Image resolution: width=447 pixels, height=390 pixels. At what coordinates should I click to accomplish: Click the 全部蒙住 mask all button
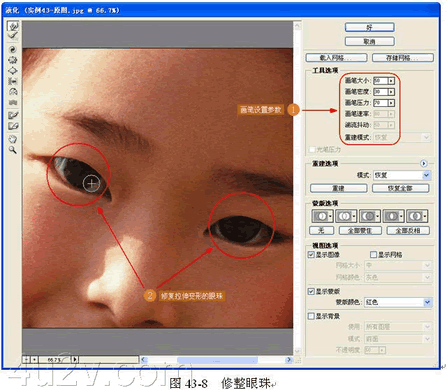point(360,230)
